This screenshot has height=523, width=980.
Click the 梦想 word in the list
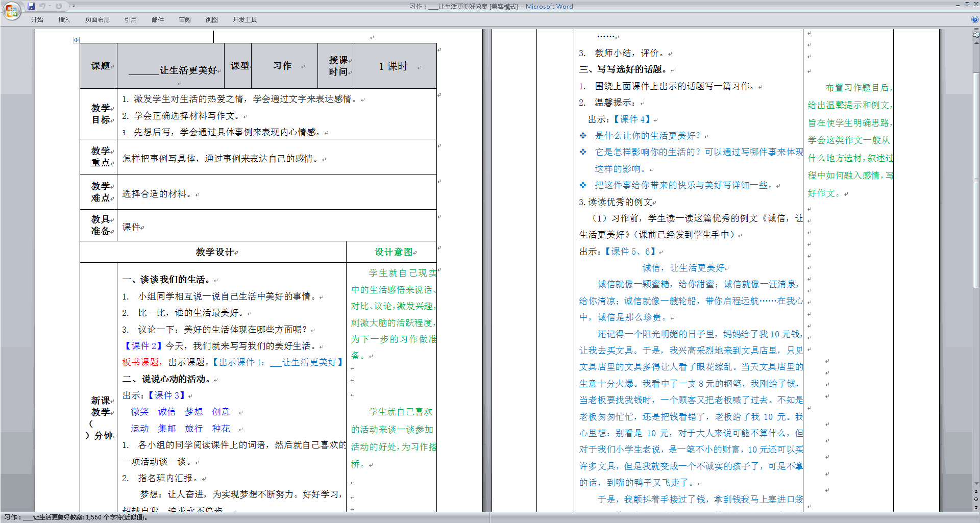[194, 412]
